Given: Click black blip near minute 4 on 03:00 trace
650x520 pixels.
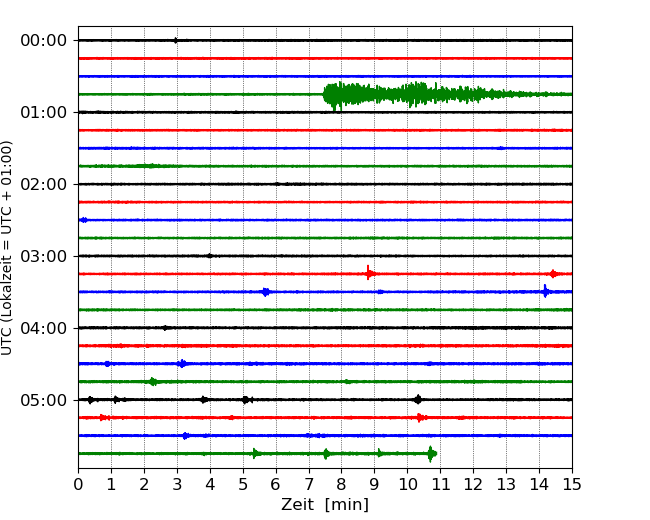Looking at the screenshot, I should click(210, 256).
